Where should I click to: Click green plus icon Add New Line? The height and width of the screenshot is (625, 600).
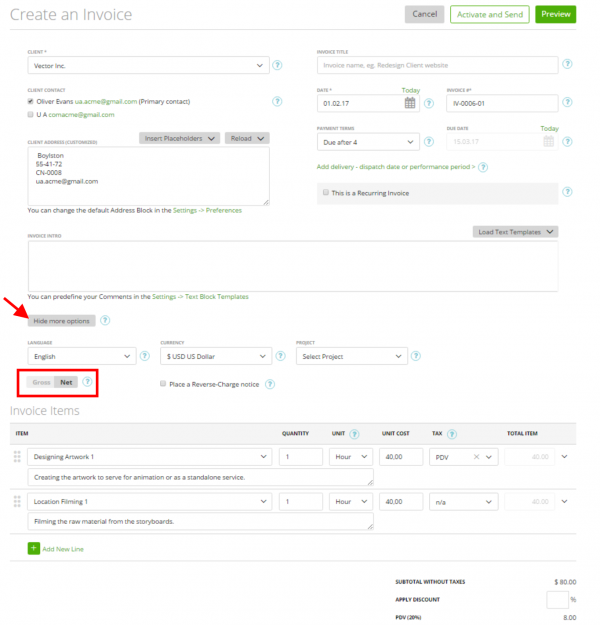coord(34,548)
